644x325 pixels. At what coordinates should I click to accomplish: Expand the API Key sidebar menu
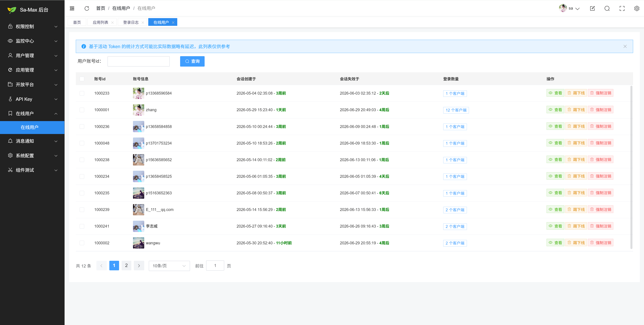click(x=32, y=99)
